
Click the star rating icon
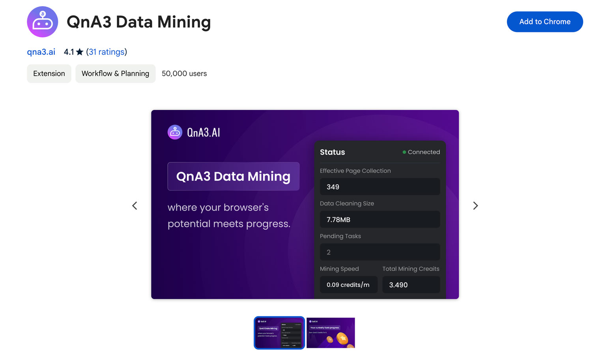pos(80,52)
